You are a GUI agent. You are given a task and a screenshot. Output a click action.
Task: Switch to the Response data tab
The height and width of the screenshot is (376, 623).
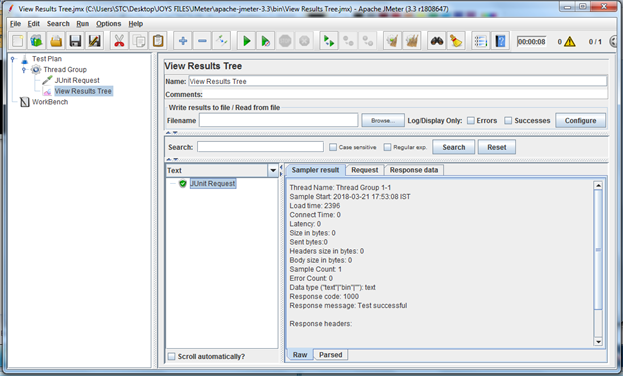pyautogui.click(x=414, y=170)
